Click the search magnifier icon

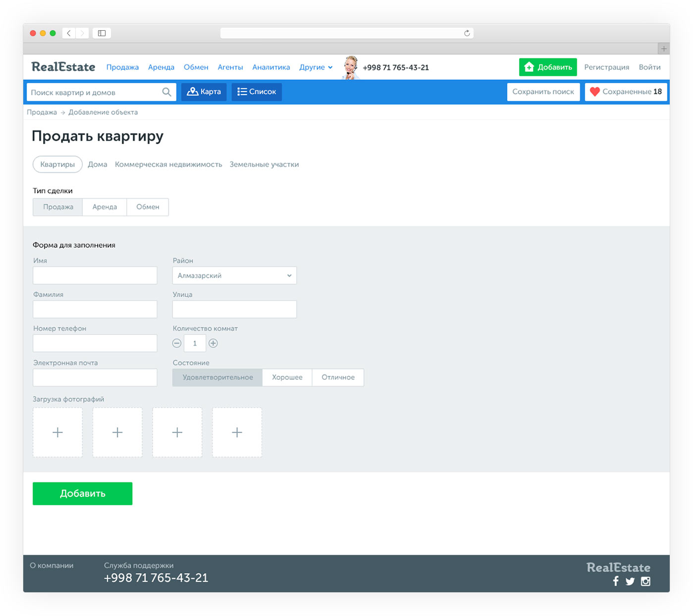[x=166, y=92]
